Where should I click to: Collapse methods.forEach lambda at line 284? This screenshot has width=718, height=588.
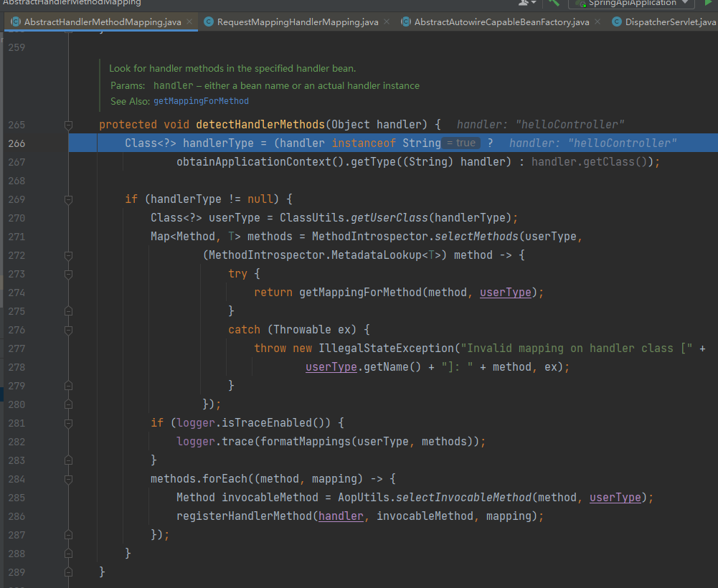click(68, 479)
